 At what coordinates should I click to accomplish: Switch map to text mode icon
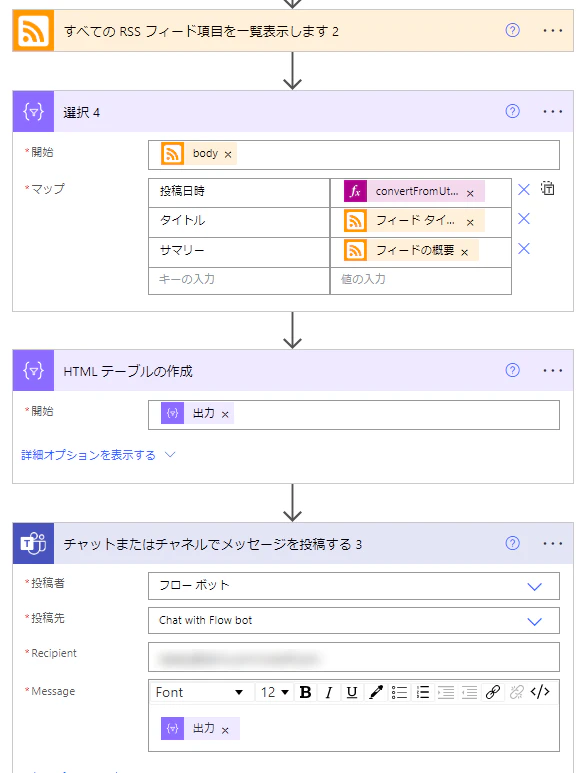pyautogui.click(x=548, y=188)
